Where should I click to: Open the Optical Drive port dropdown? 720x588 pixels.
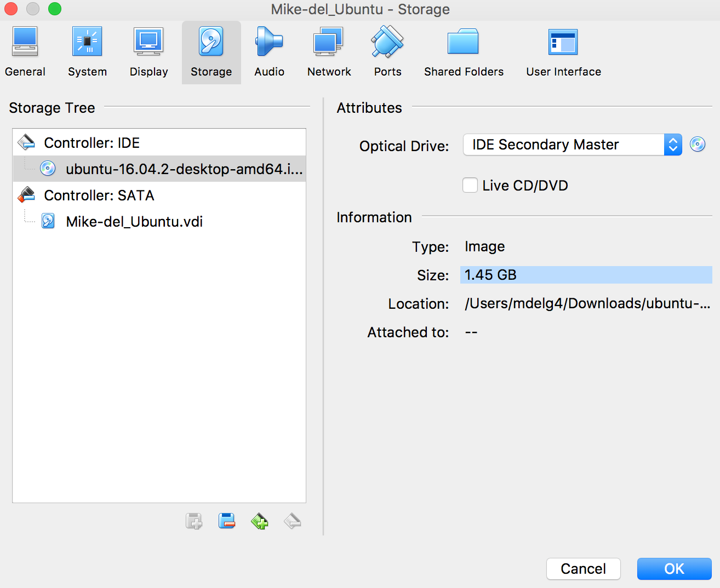coord(673,145)
